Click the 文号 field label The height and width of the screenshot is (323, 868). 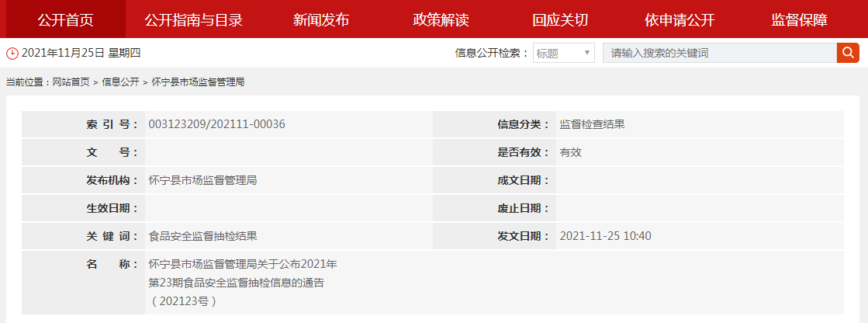pos(112,152)
